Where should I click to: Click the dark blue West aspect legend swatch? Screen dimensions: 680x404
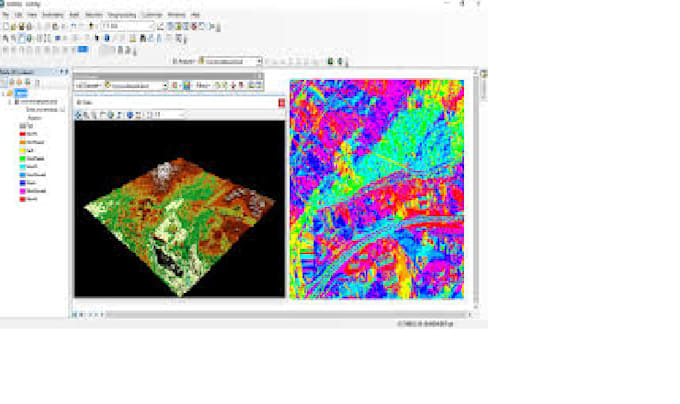pos(23,183)
